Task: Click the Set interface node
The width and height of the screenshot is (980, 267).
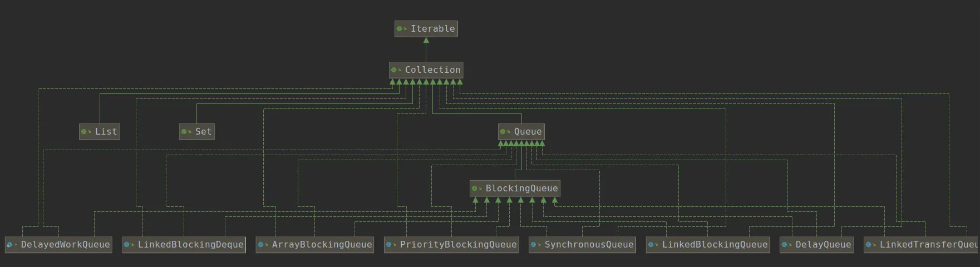Action: pos(197,132)
